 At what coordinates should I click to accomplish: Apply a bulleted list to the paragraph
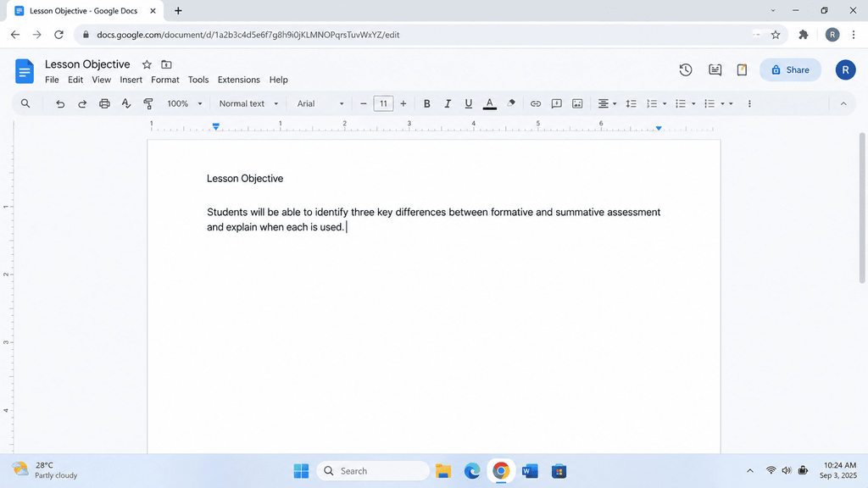(681, 103)
